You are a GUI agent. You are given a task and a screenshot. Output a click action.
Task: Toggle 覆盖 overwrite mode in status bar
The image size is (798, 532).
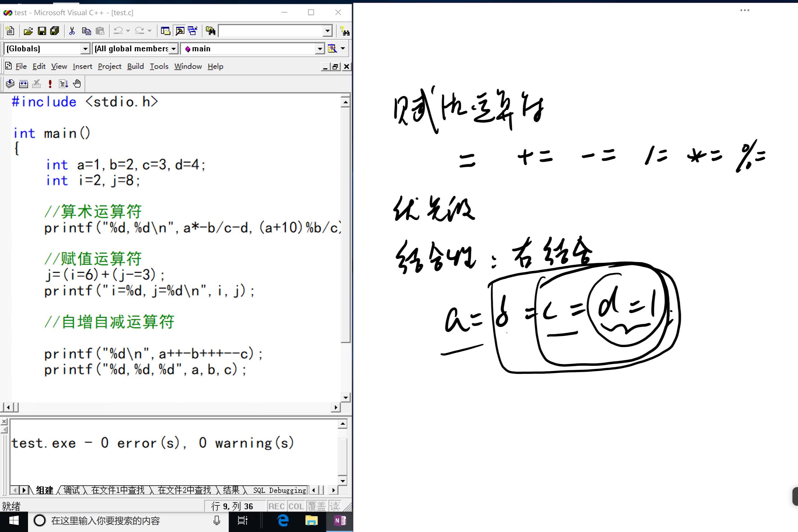pos(316,506)
